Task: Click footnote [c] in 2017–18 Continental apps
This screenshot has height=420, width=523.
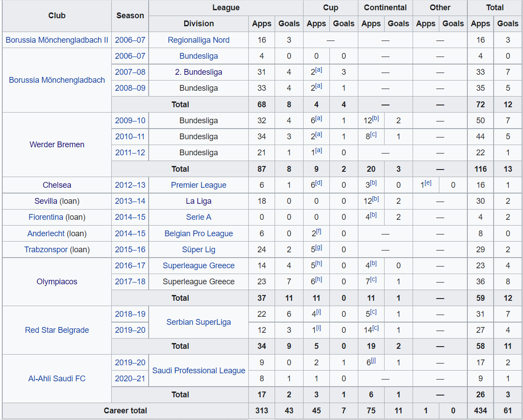Action: [373, 279]
